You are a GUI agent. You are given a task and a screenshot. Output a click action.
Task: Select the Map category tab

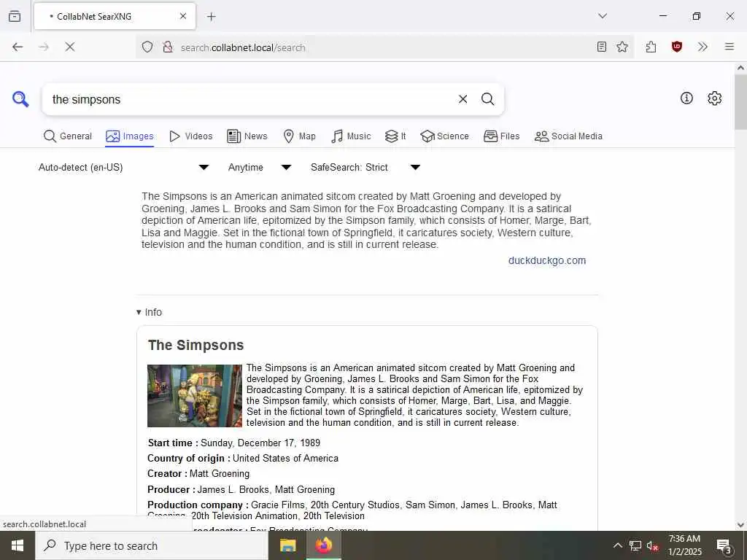point(299,136)
